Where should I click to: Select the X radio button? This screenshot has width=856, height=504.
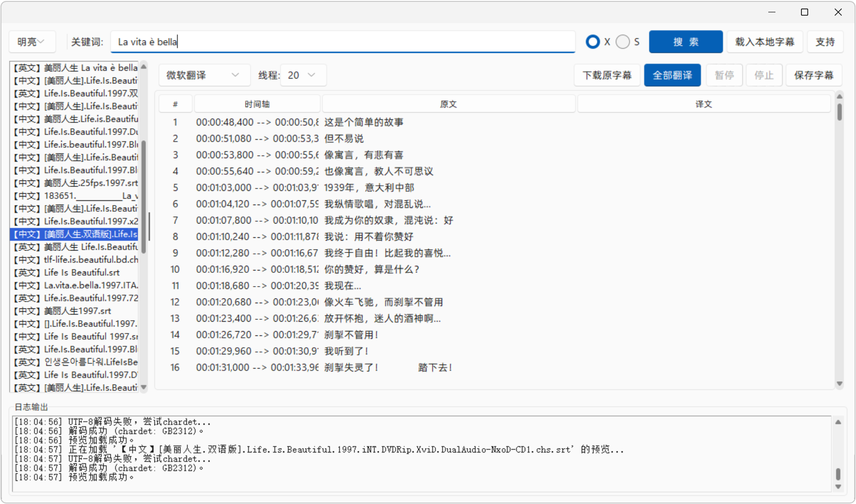tap(592, 42)
